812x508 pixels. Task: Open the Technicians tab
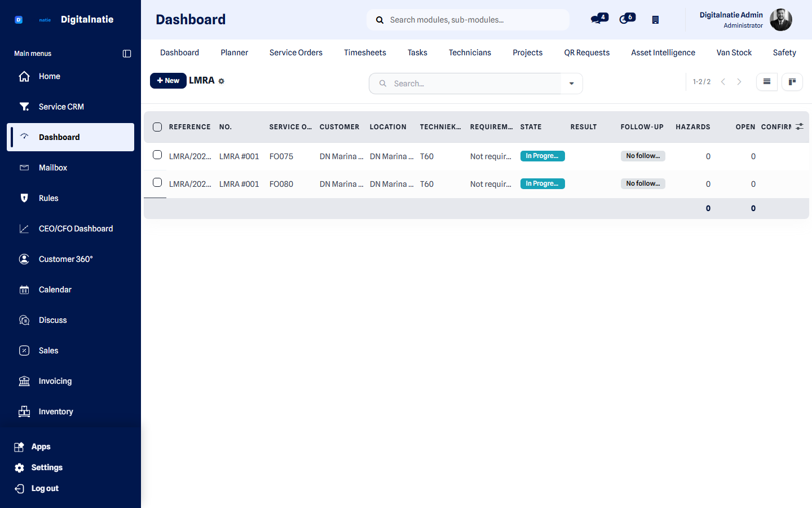pyautogui.click(x=470, y=52)
